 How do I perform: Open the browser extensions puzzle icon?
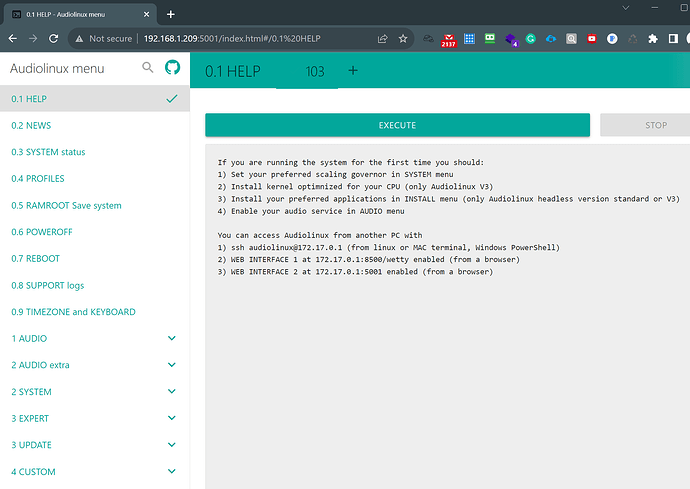(653, 38)
